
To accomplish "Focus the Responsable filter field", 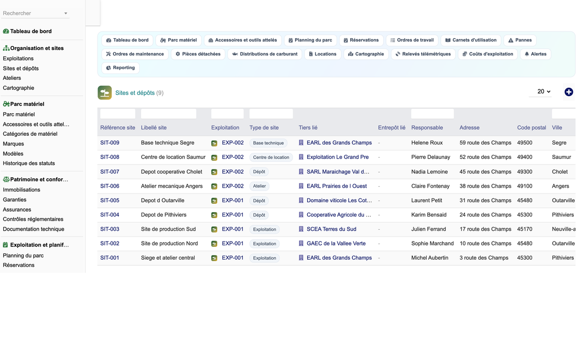I will [433, 114].
